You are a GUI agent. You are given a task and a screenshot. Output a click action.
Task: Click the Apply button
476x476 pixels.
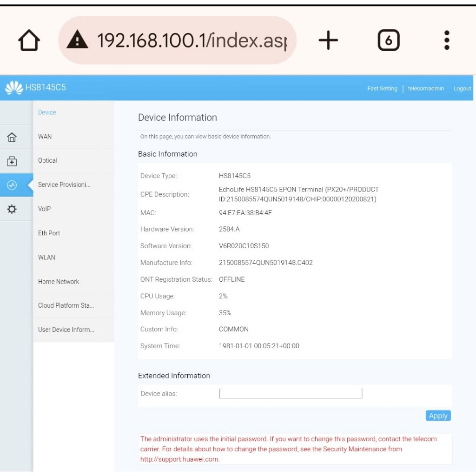(x=438, y=416)
